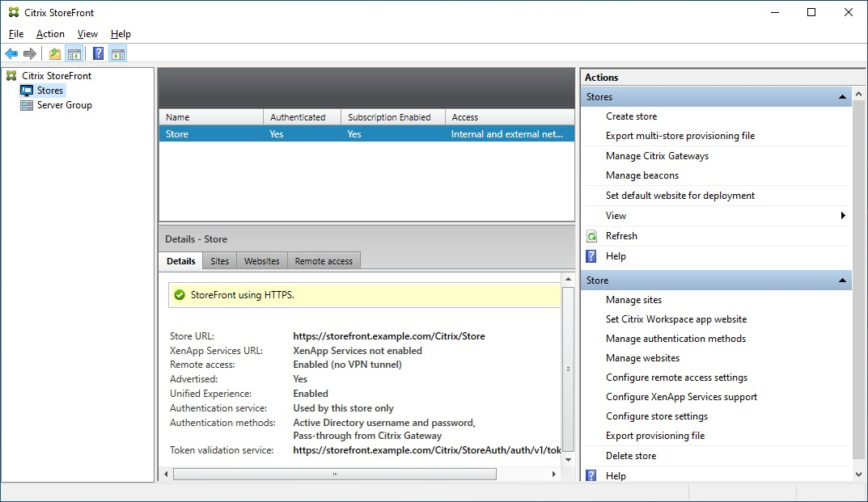Image resolution: width=868 pixels, height=502 pixels.
Task: Collapse the Stores actions section
Action: pyautogui.click(x=841, y=96)
